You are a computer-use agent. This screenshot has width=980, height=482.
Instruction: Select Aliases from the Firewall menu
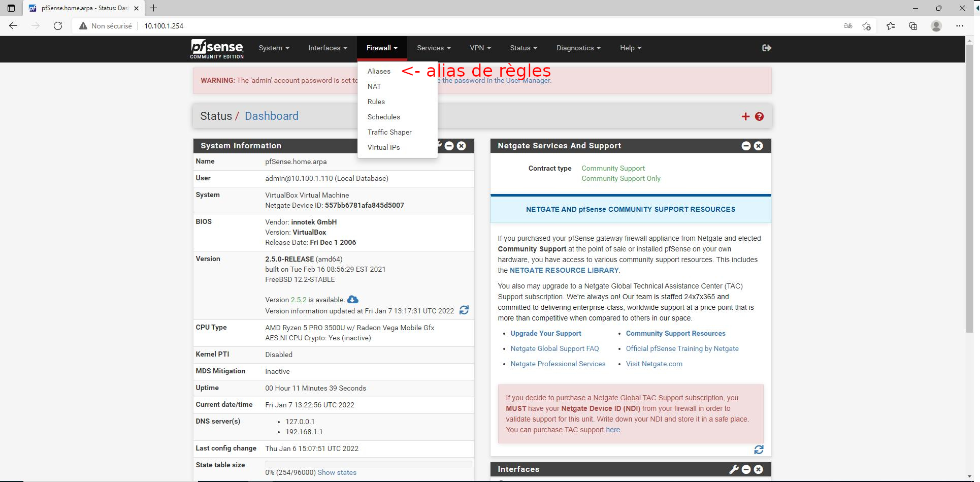379,71
